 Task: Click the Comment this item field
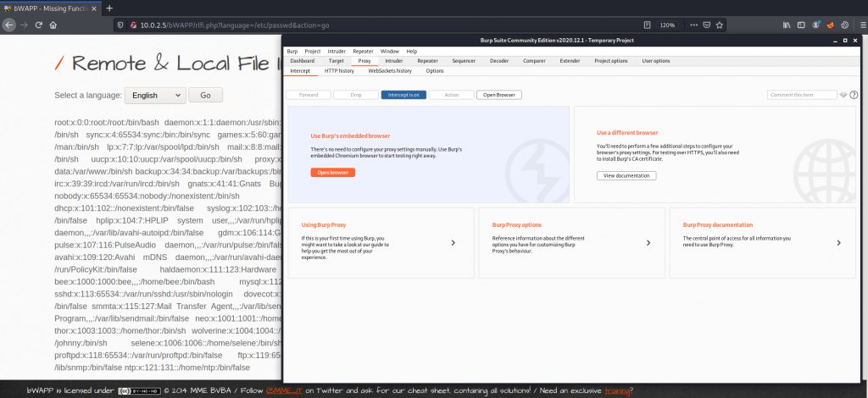coord(801,95)
